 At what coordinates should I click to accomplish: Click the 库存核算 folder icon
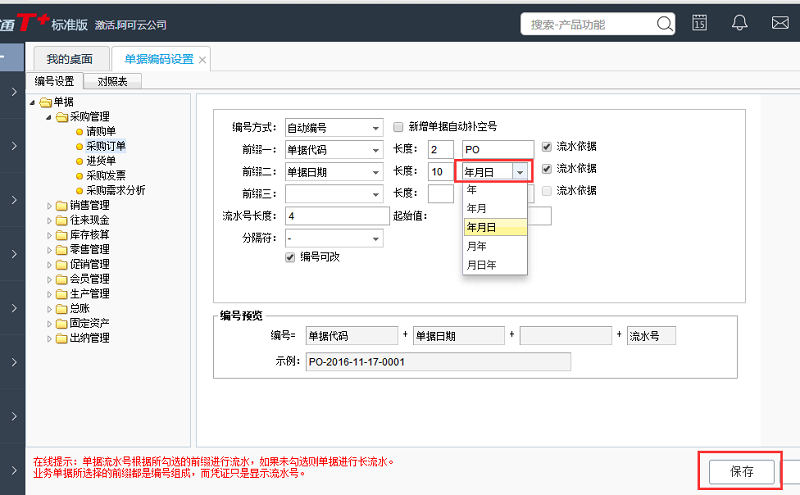coord(62,235)
